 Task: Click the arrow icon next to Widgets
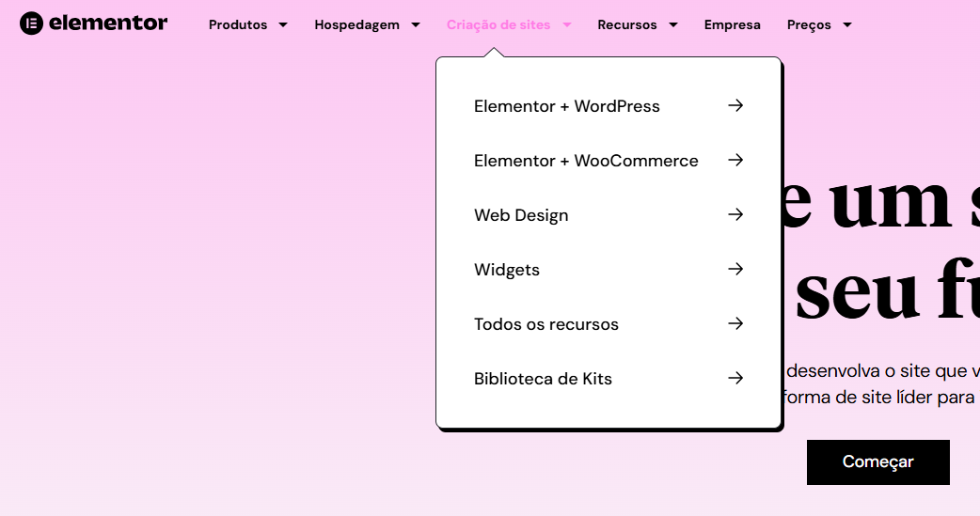pos(735,269)
